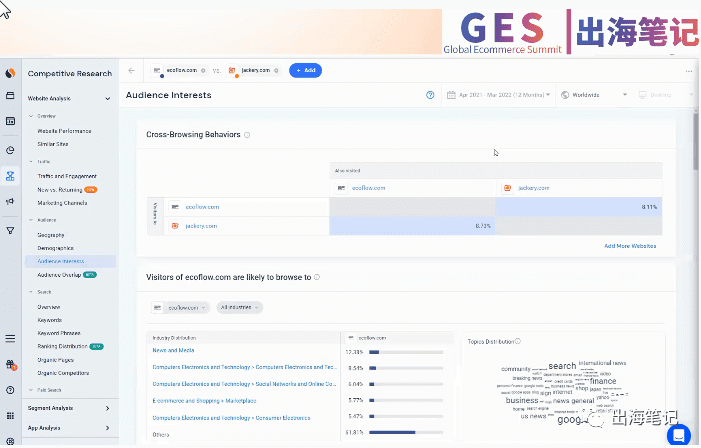Open the megaphone marketing icon in rail
Image resolution: width=701 pixels, height=448 pixels.
pyautogui.click(x=10, y=202)
